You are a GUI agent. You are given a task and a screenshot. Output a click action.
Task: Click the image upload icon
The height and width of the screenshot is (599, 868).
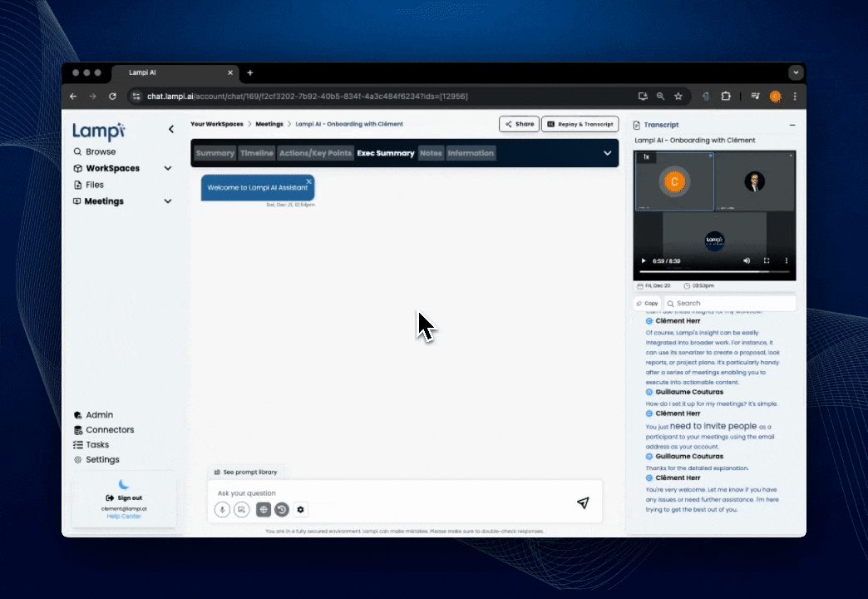tap(241, 510)
